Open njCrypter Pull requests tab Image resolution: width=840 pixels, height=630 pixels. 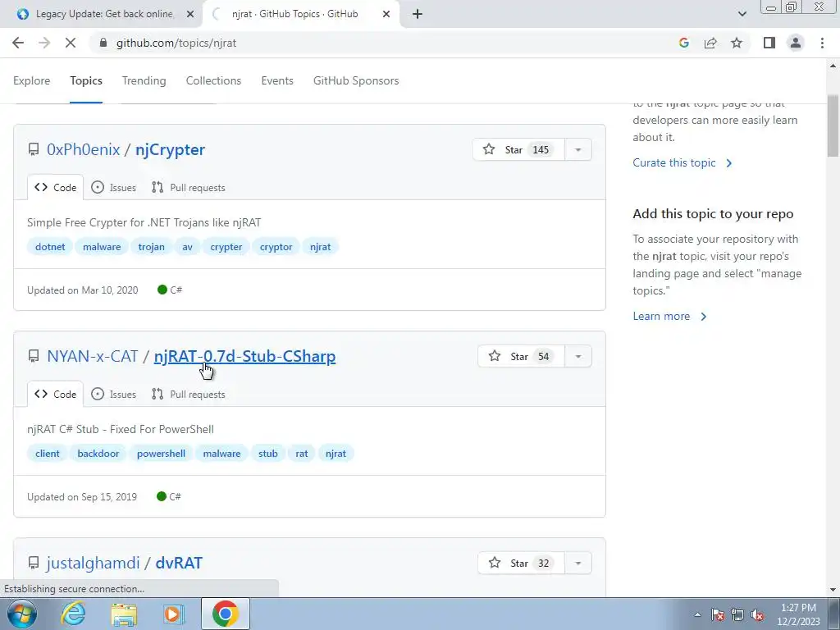click(x=189, y=188)
